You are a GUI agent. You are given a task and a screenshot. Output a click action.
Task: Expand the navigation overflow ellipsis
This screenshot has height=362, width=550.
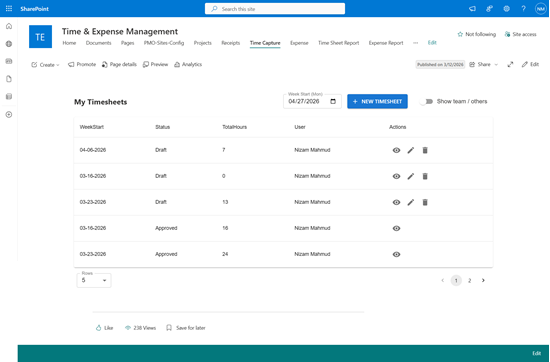(x=415, y=43)
